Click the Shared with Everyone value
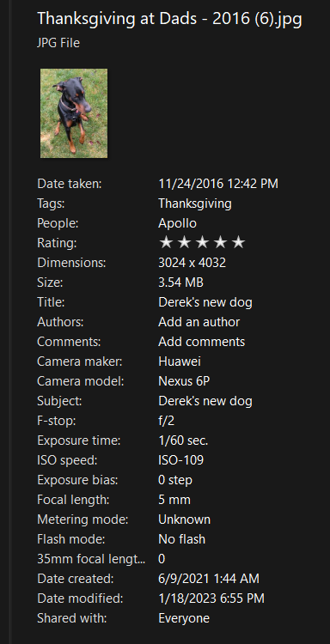This screenshot has height=644, width=330. pos(184,618)
